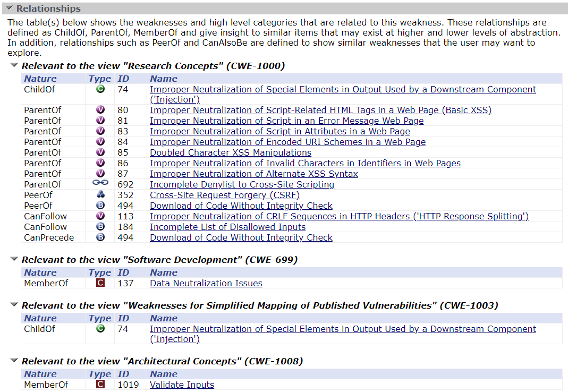568x392 pixels.
Task: Open HTTP Response Splitting link
Action: coord(340,216)
